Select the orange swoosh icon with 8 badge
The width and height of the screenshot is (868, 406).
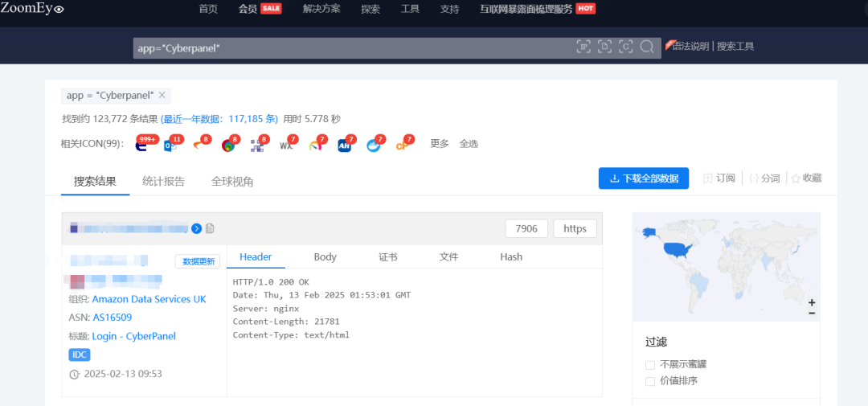click(199, 146)
